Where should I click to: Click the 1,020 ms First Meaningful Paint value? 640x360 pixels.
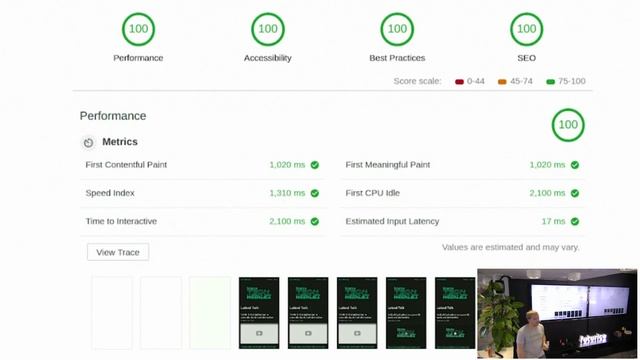tap(547, 165)
